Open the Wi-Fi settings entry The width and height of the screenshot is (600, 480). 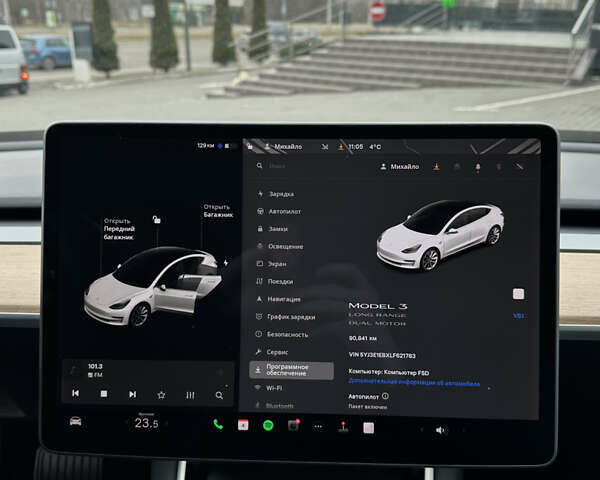(x=268, y=388)
